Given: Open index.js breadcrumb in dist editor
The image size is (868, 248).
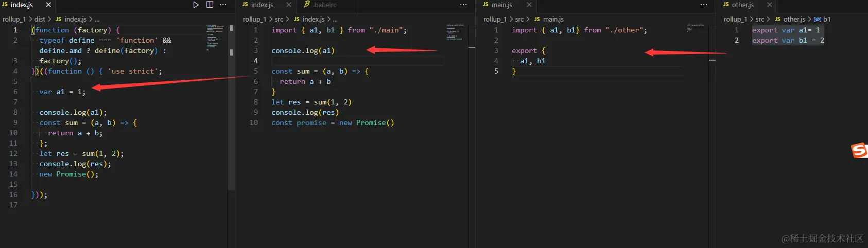Looking at the screenshot, I should [x=75, y=19].
